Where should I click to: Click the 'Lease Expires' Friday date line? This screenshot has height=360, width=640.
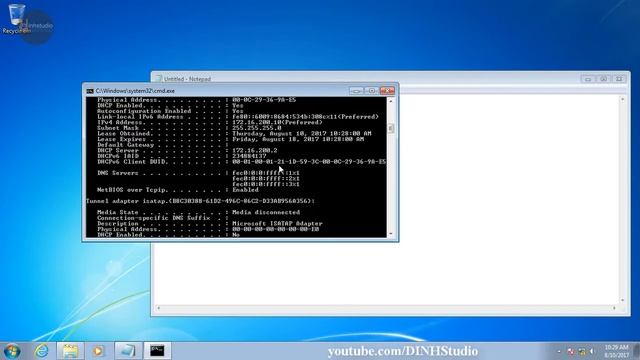tap(231, 139)
